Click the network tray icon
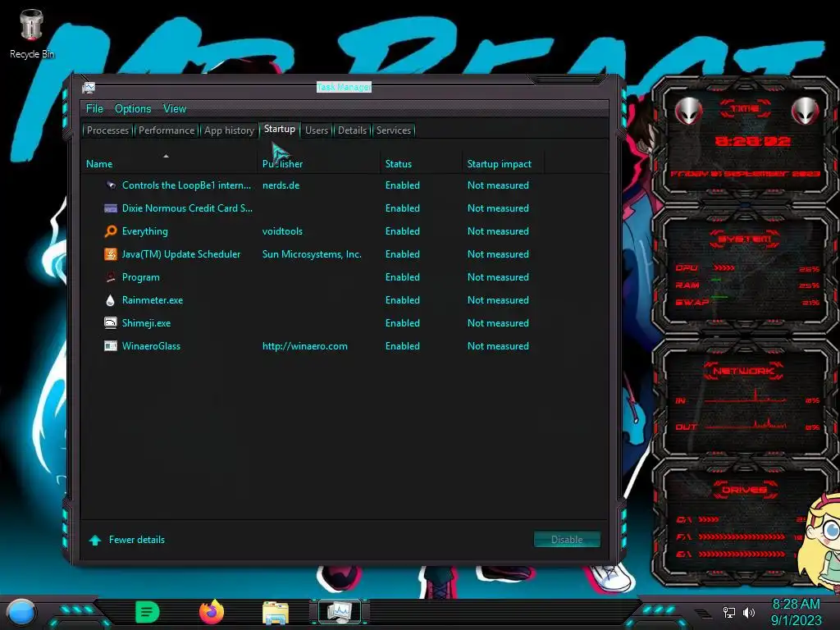This screenshot has width=840, height=630. click(729, 612)
